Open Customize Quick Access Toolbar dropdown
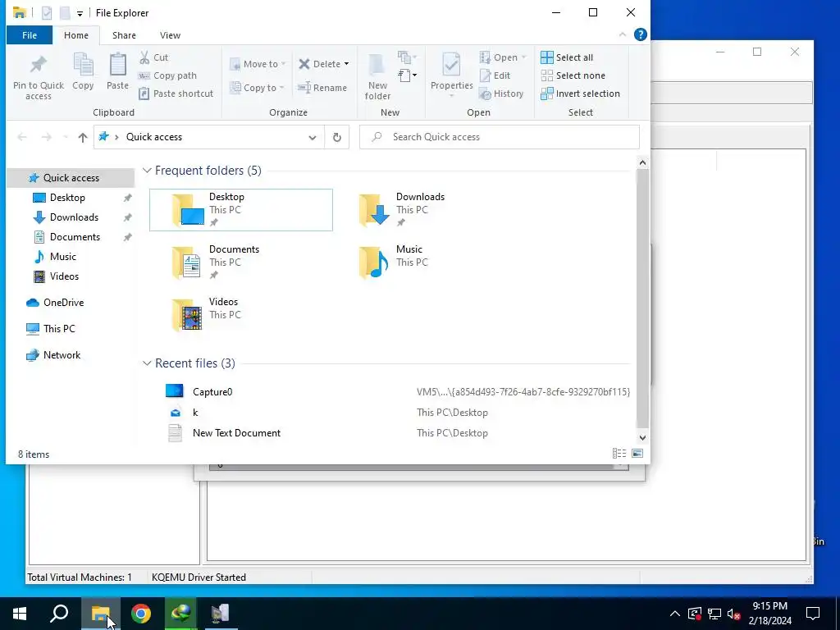840x630 pixels. tap(80, 13)
